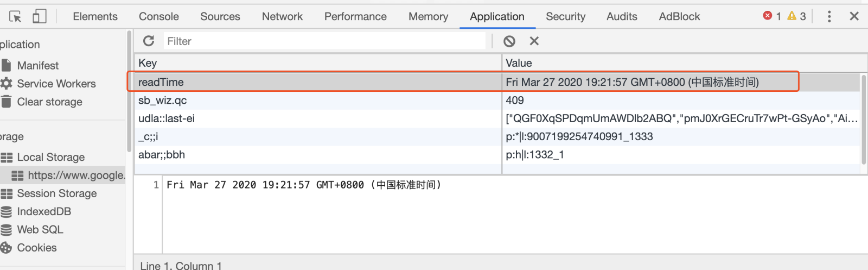This screenshot has height=270, width=868.
Task: Open the DevTools three-dot menu
Action: (x=829, y=16)
